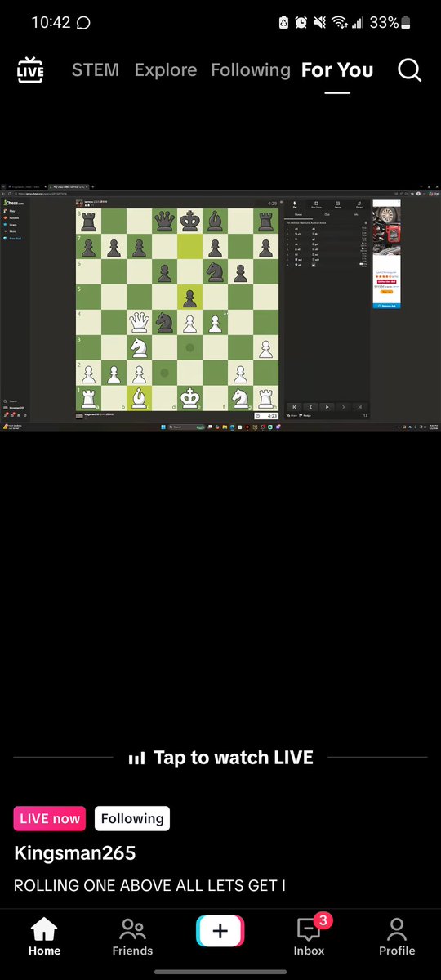Screen dimensions: 441x980
Task: Switch to the Following feed tab
Action: point(251,70)
